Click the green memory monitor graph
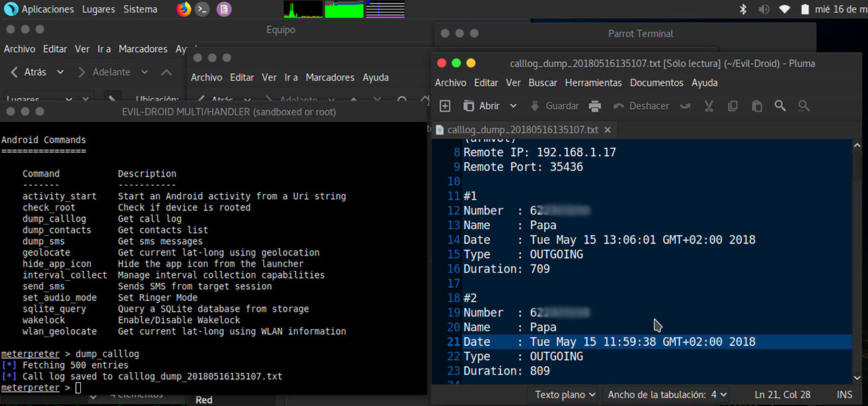The height and width of the screenshot is (406, 868). click(344, 9)
